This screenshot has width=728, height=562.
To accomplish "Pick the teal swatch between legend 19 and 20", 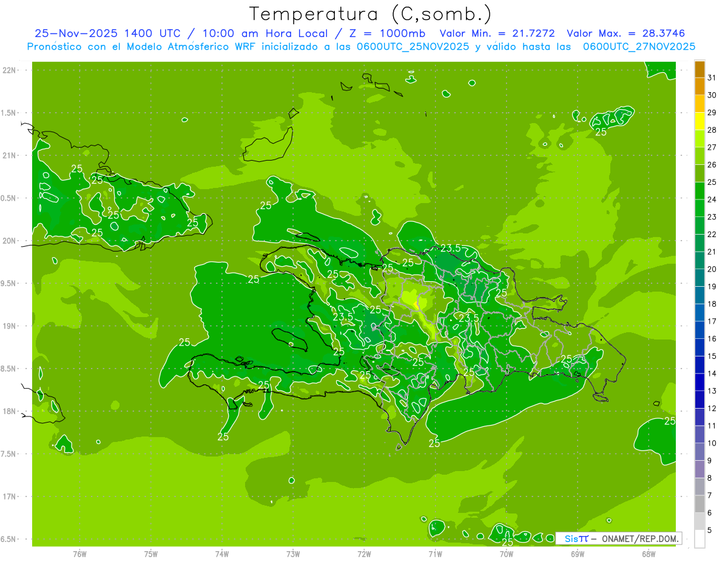I will point(699,278).
